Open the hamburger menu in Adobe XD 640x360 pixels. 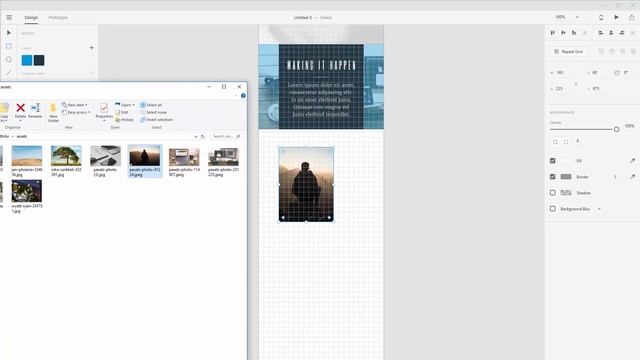pos(9,18)
